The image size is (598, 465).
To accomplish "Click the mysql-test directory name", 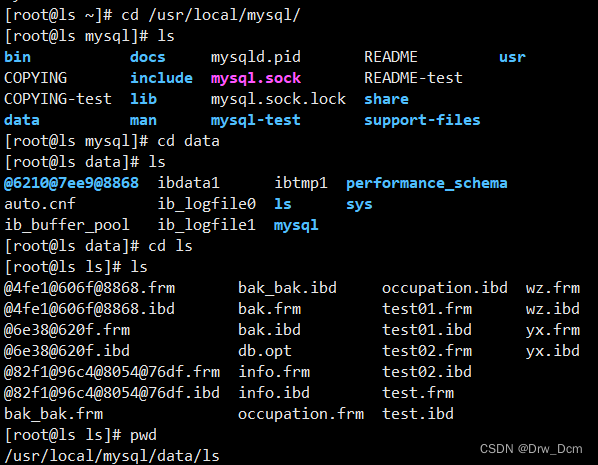I will (x=256, y=121).
